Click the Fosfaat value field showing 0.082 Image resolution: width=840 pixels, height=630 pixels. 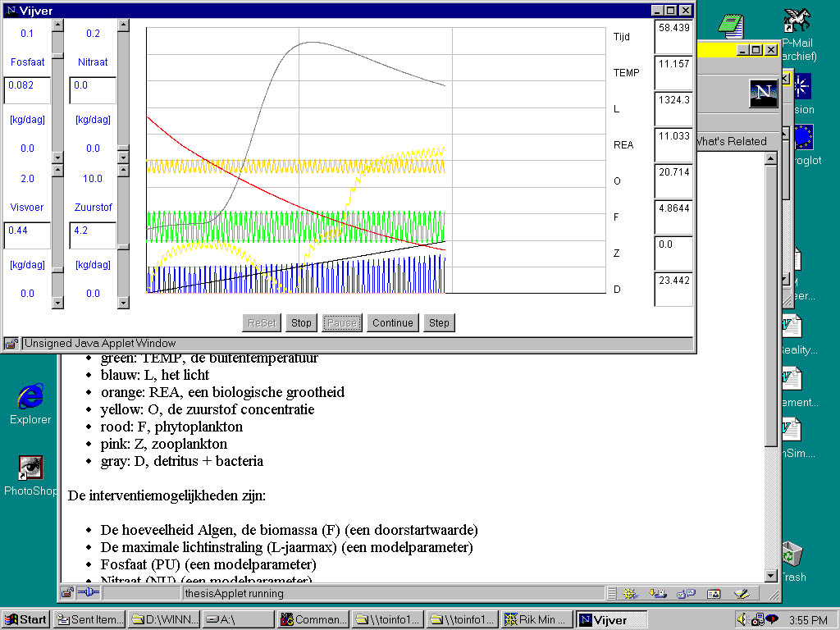(x=27, y=90)
